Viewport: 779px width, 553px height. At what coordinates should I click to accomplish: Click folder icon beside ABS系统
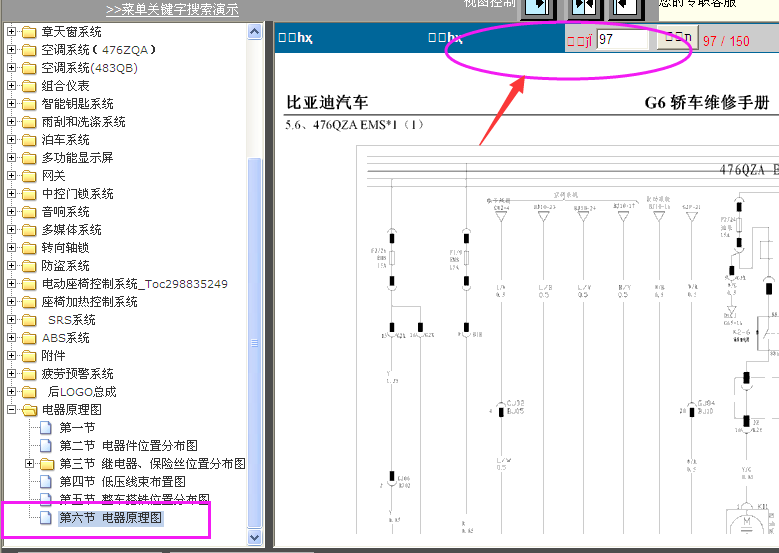click(29, 338)
